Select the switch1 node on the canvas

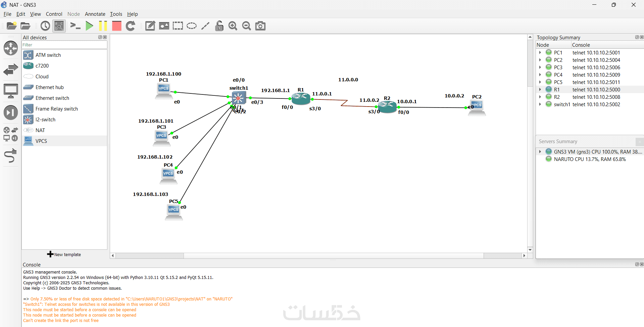[239, 98]
